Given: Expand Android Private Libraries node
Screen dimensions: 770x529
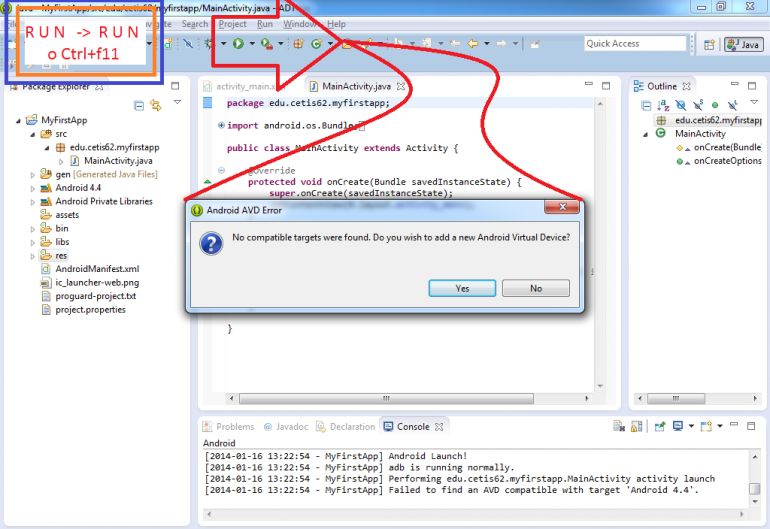Looking at the screenshot, I should pyautogui.click(x=32, y=201).
